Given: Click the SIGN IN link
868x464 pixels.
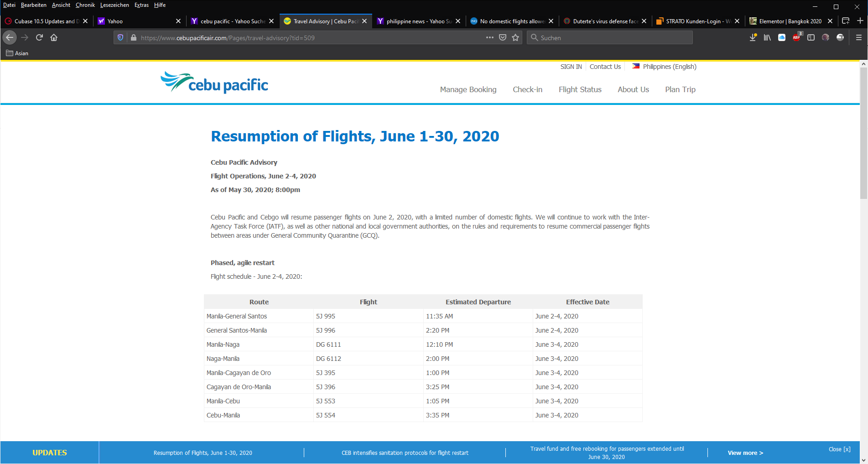Looking at the screenshot, I should point(571,67).
